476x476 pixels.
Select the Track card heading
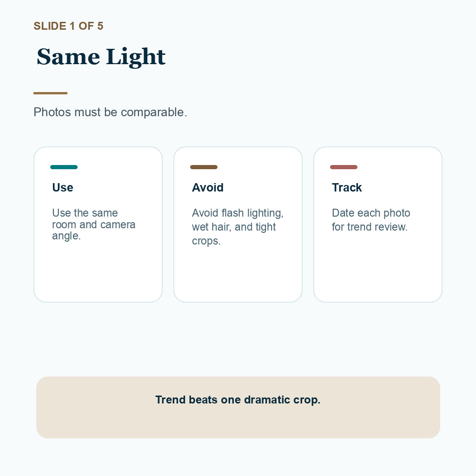click(x=347, y=188)
